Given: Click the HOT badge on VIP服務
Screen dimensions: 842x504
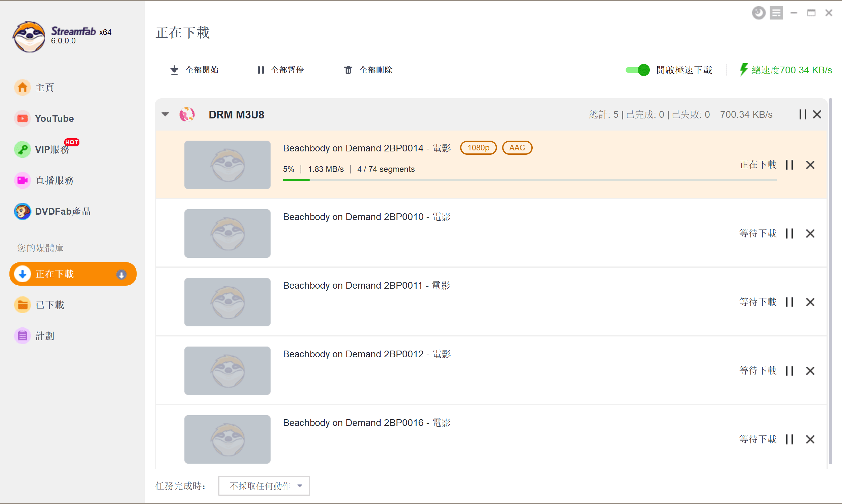Looking at the screenshot, I should point(72,142).
